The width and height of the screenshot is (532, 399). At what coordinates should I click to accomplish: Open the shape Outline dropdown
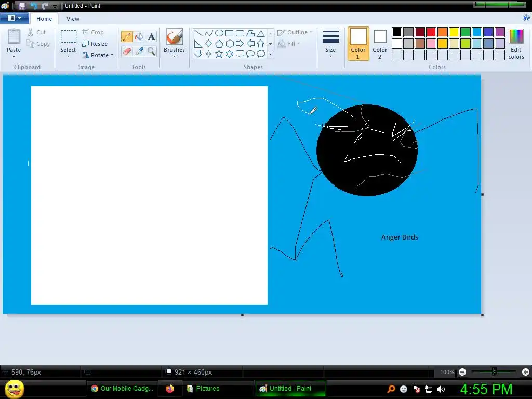295,32
